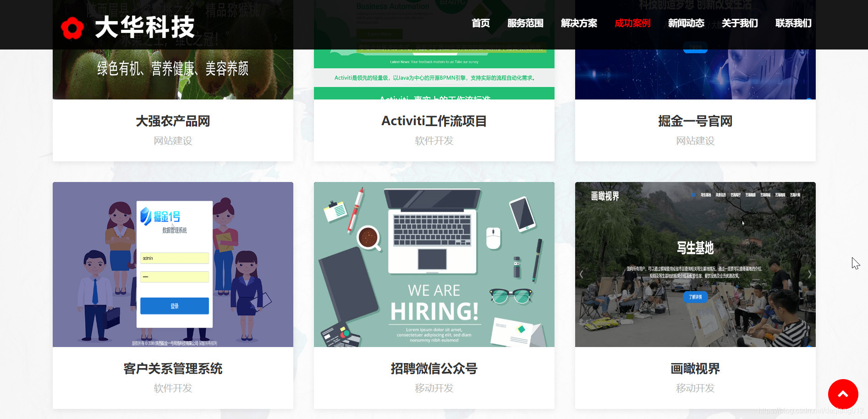
Task: Click 软件开发 category under Activiti工作流项目
Action: click(x=434, y=141)
